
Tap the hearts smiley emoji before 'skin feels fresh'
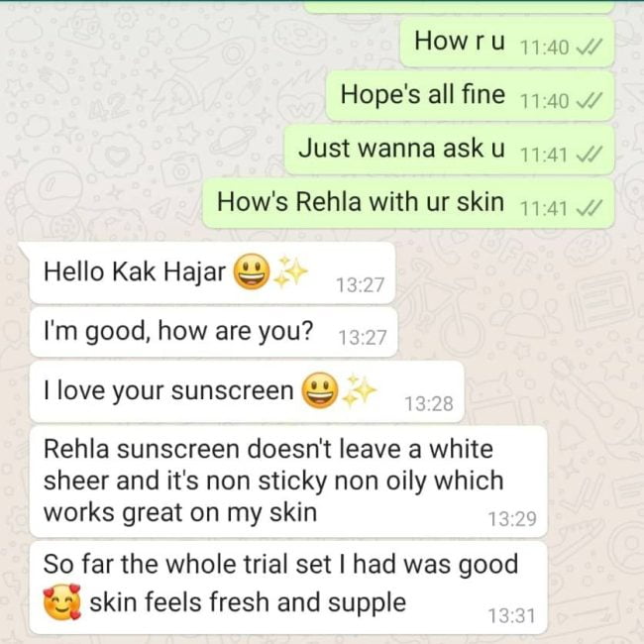point(62,601)
